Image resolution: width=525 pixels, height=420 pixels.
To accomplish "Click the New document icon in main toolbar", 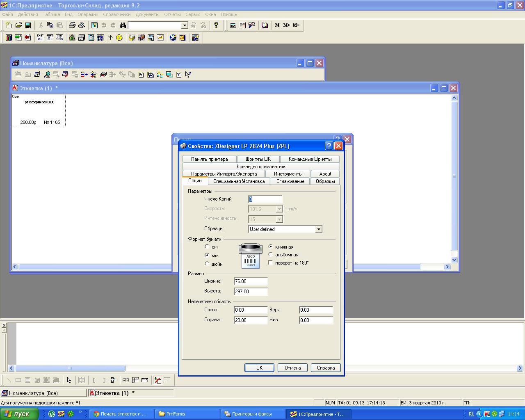I will (9, 25).
